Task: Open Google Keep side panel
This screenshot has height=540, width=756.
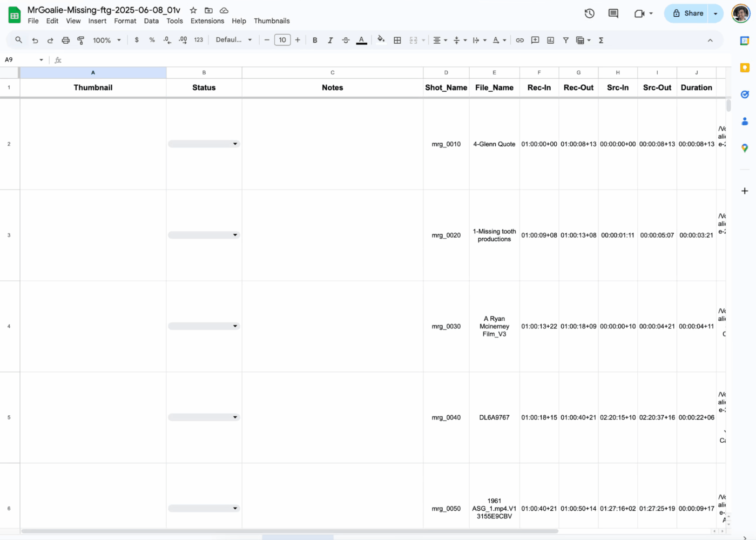Action: click(745, 67)
